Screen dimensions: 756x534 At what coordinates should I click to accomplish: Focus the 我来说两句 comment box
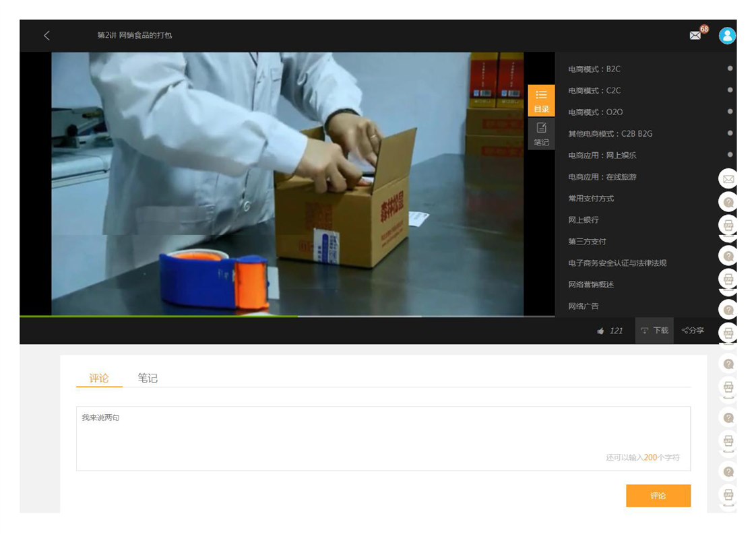(383, 438)
